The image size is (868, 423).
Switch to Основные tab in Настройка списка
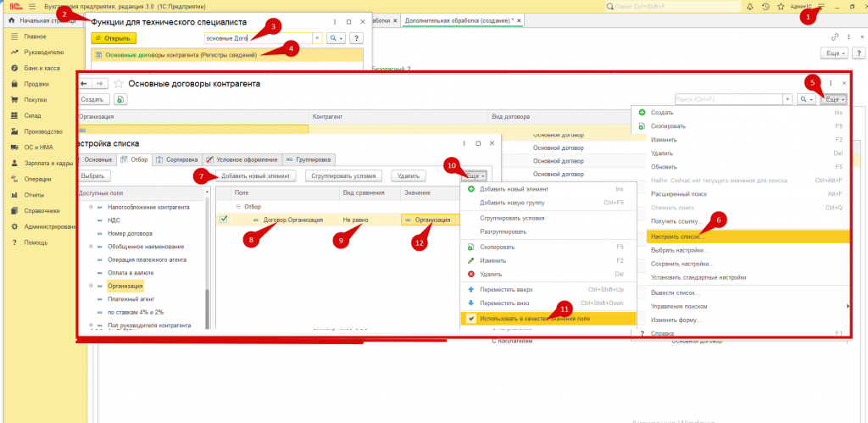[x=97, y=159]
